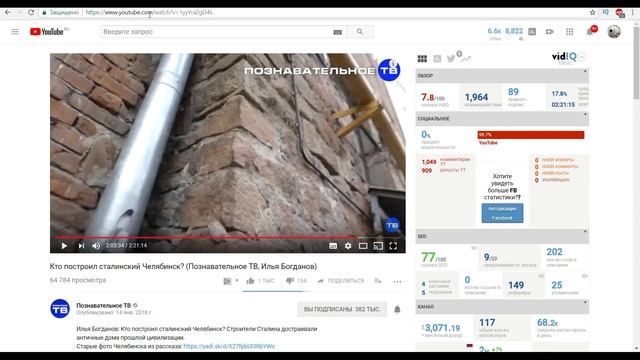
Task: Click 6.6к stat in header
Action: 494,31
